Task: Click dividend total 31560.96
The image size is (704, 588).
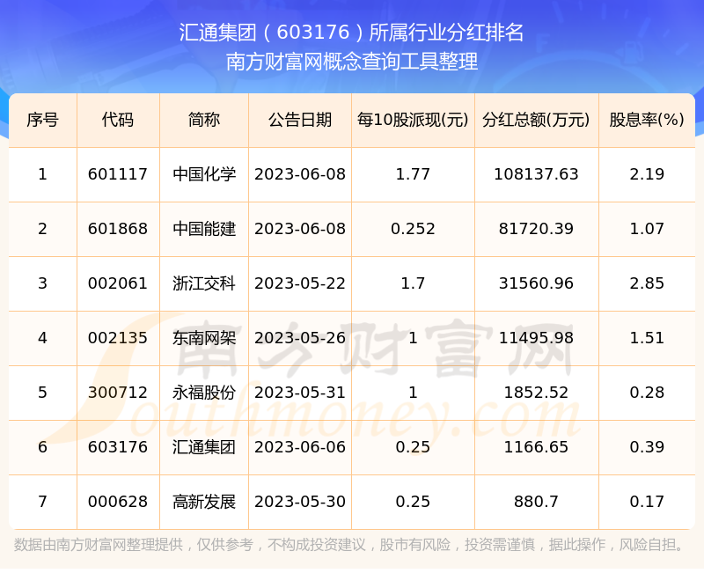Action: [536, 283]
